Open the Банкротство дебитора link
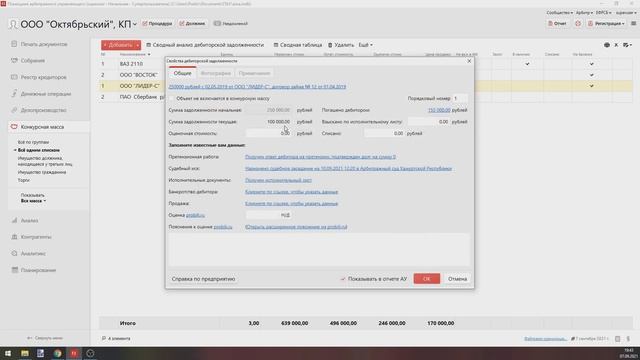 tap(291, 192)
